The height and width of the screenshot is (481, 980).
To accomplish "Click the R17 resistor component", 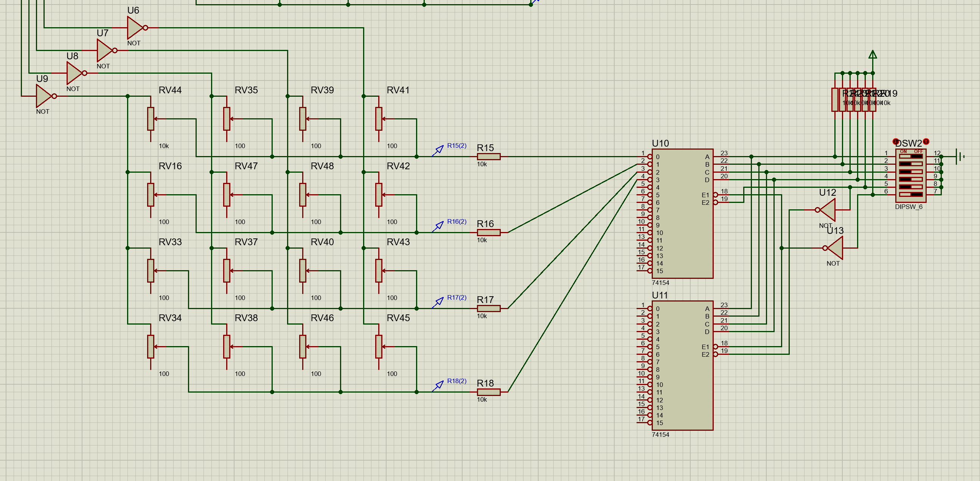I will point(489,308).
